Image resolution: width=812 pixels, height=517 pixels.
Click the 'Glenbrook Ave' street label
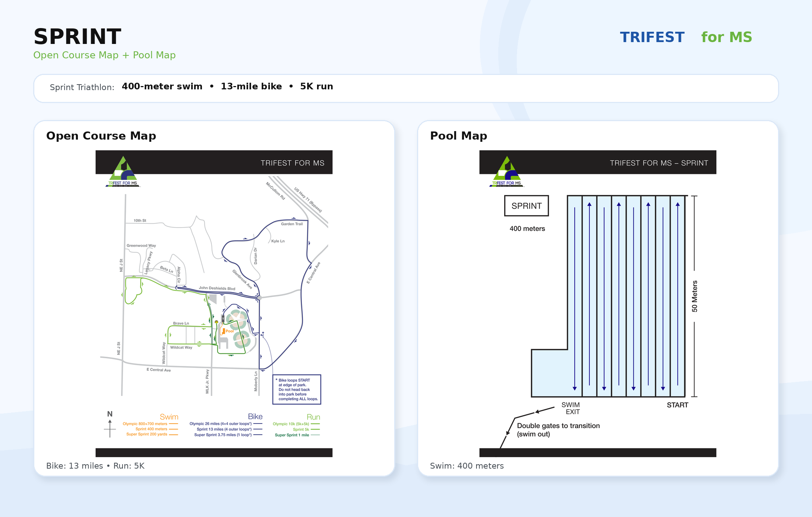(x=242, y=279)
